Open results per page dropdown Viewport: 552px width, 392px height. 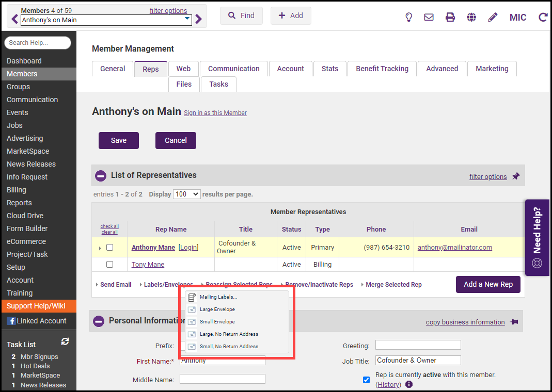pos(187,194)
